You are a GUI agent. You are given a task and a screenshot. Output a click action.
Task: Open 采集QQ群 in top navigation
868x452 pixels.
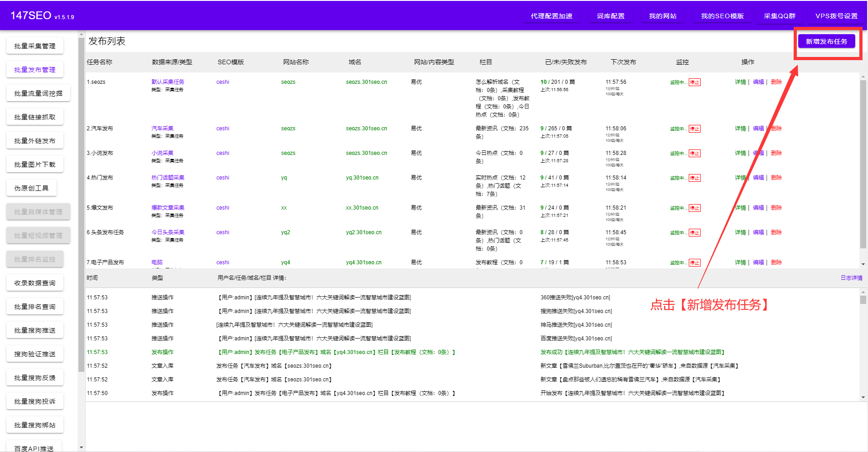[x=780, y=16]
